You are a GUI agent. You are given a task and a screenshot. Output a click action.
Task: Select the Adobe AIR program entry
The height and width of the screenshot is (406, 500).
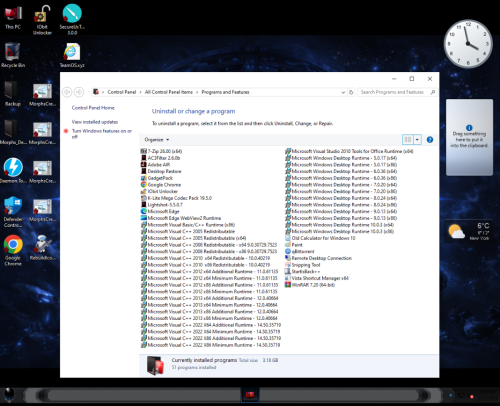click(155, 165)
